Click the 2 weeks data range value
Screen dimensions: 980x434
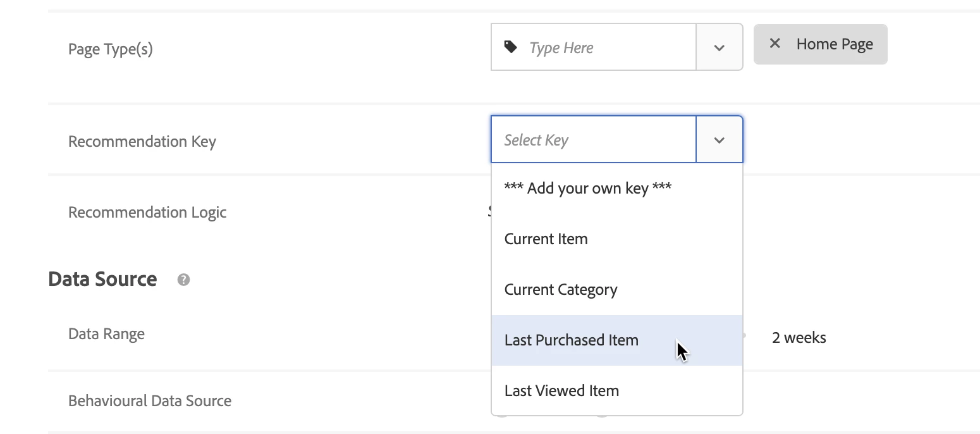coord(799,338)
